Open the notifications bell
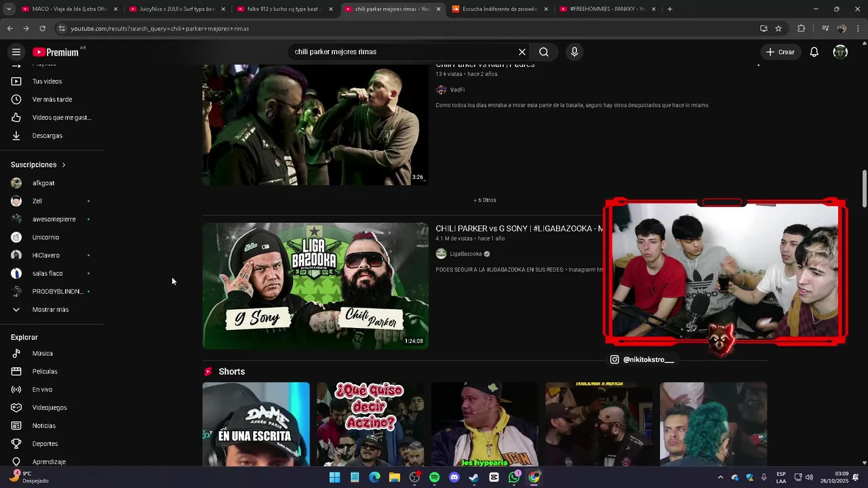868x488 pixels. pyautogui.click(x=814, y=52)
